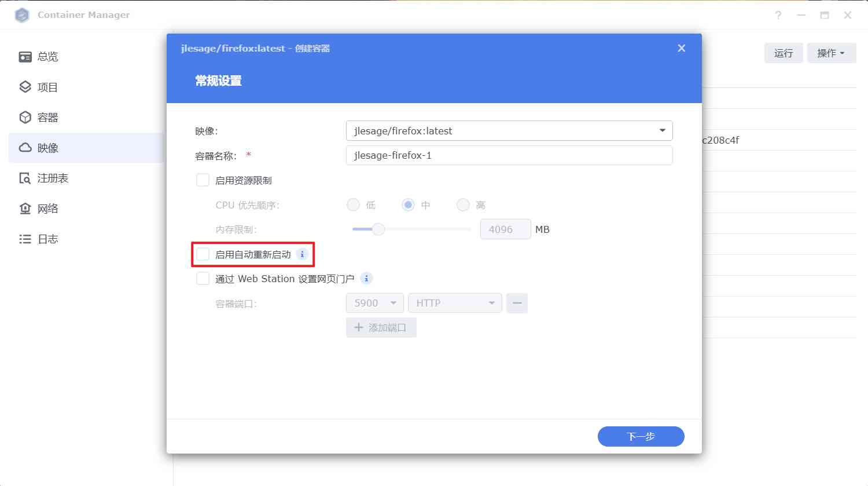This screenshot has height=486, width=868.
Task: Open the HTTP protocol dropdown
Action: [455, 303]
